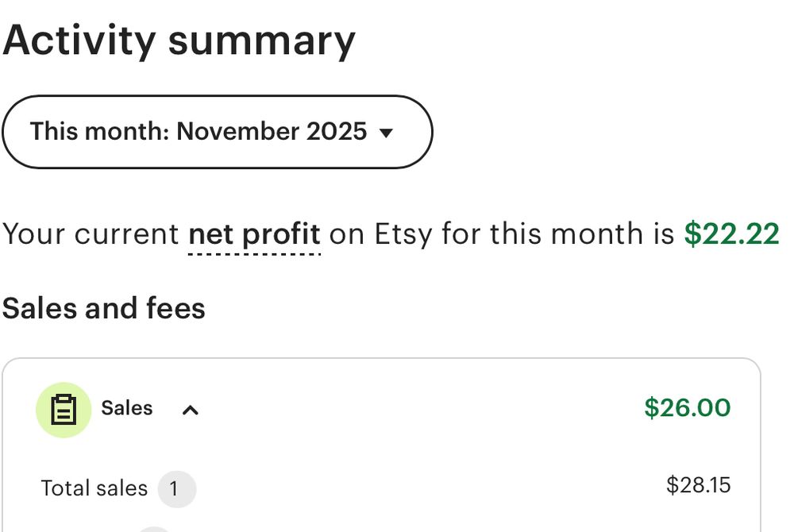
Task: Click the 'November 2025' text in pill
Action: click(x=272, y=132)
